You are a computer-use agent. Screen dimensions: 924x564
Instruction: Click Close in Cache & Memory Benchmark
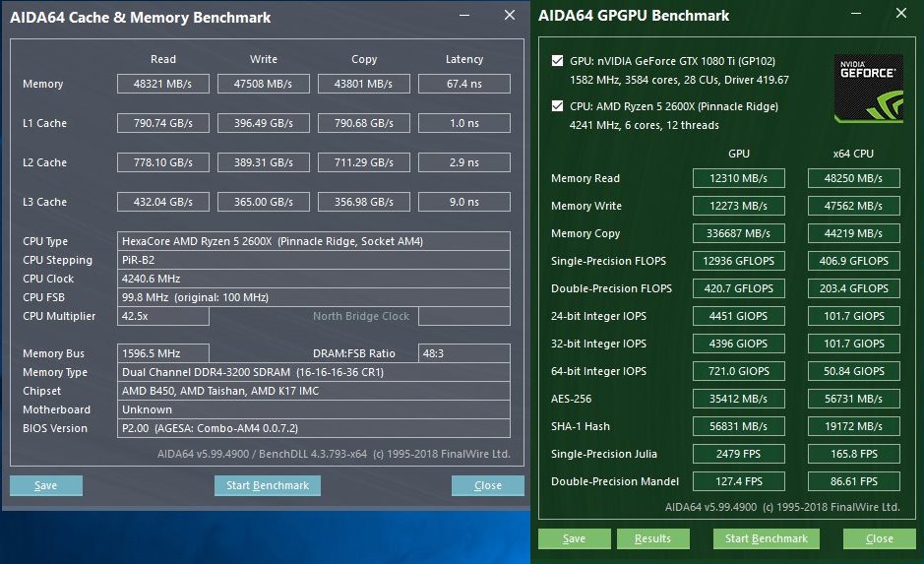pos(488,485)
